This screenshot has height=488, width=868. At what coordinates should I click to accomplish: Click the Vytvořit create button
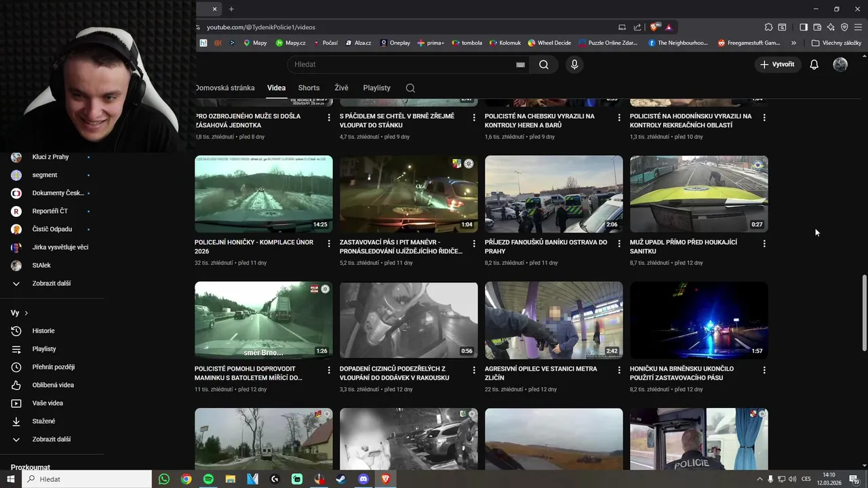[778, 64]
